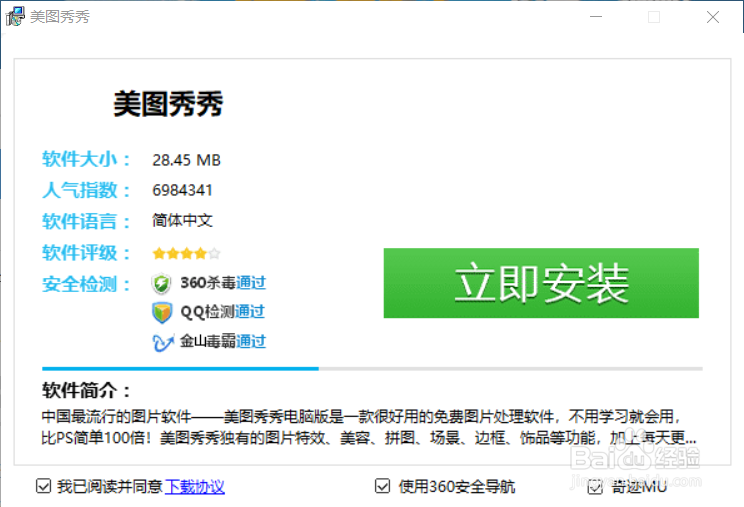
Task: Click the 360杀毒 green shield icon
Action: 161,284
